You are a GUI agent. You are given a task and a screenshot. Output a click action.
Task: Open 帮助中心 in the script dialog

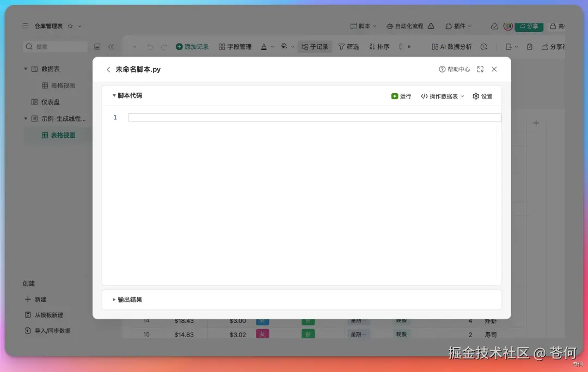point(454,69)
